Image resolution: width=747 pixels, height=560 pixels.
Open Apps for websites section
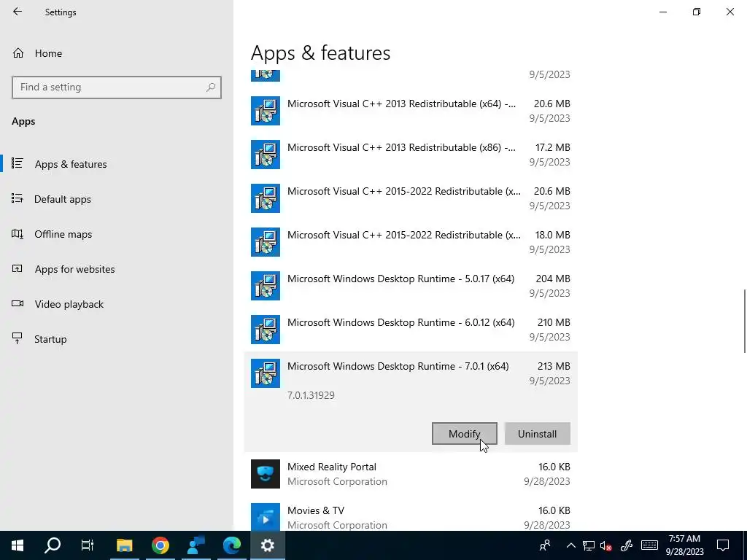(74, 269)
